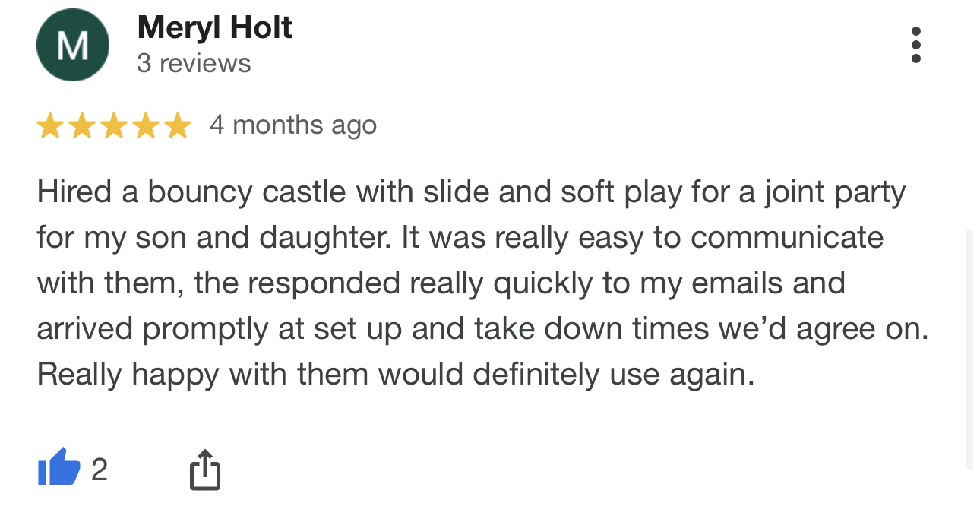The image size is (980, 516).
Task: Click the line starting arrived promptly at set up
Action: (x=482, y=329)
